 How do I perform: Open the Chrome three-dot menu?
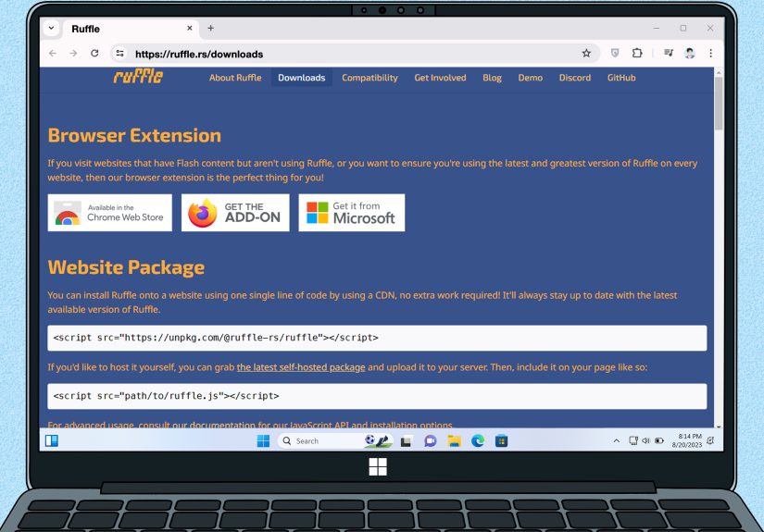[x=711, y=54]
